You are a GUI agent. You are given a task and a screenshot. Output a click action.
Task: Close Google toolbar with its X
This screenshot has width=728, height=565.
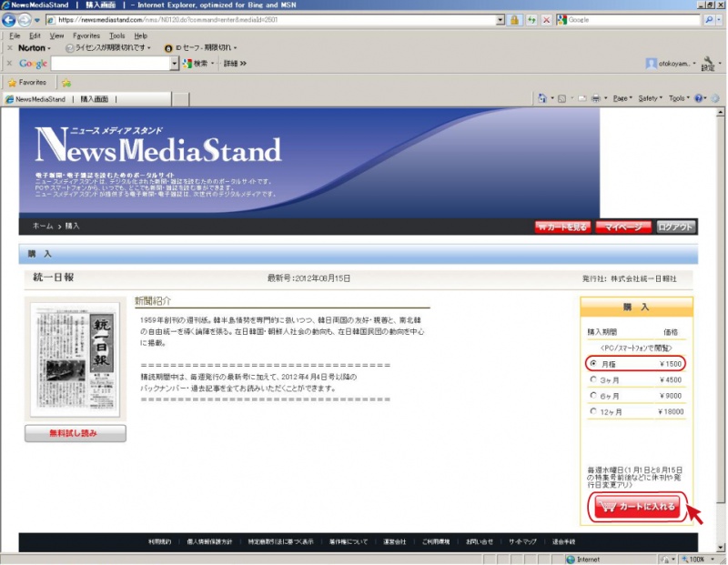click(x=10, y=64)
